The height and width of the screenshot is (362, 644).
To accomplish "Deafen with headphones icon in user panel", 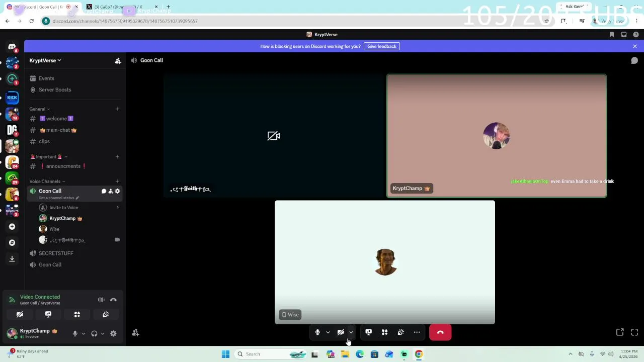I will [94, 333].
